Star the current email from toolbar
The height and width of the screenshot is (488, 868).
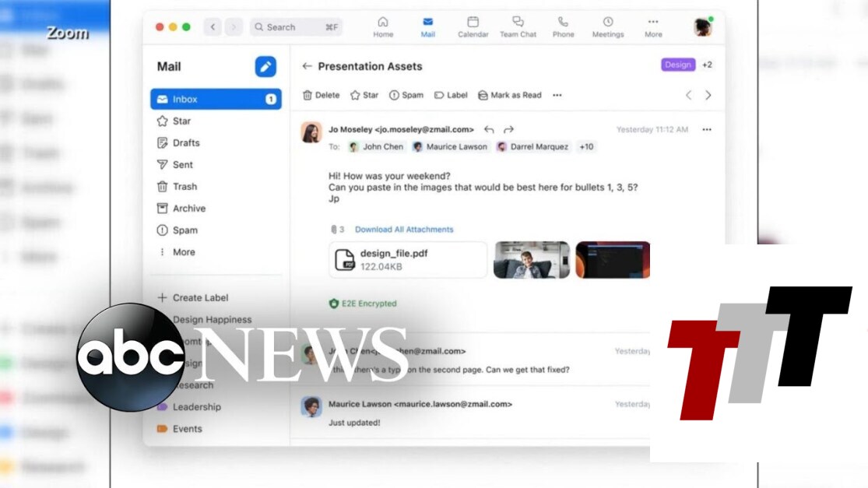point(364,95)
